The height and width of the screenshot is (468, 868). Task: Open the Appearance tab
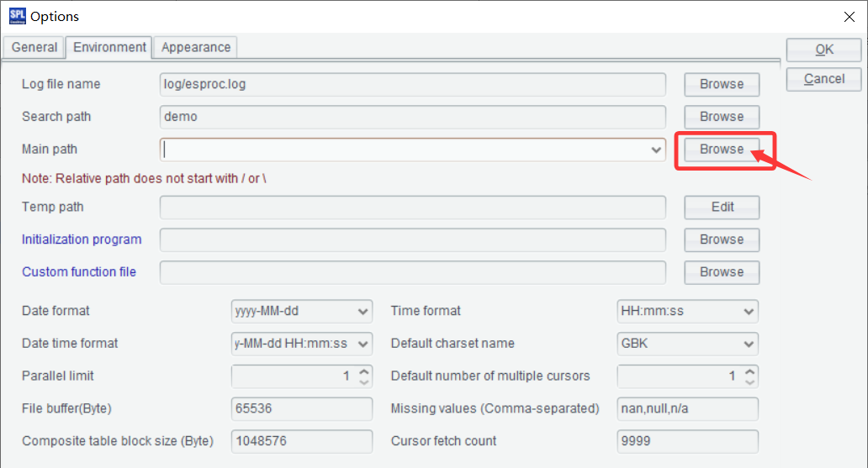click(x=196, y=47)
